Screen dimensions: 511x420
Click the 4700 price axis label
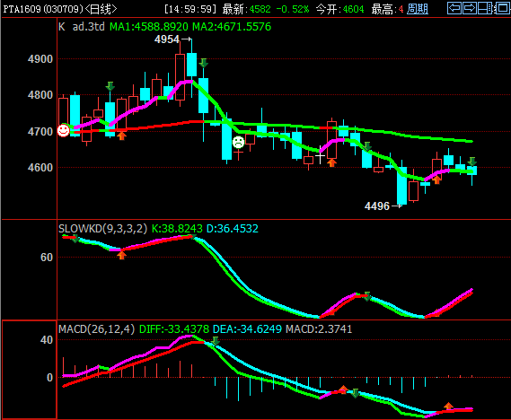click(40, 132)
